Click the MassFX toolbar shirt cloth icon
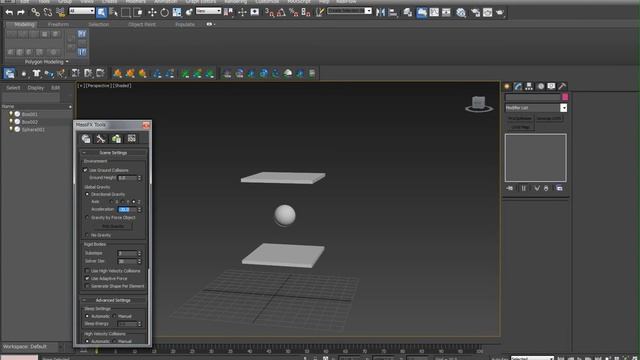 36,73
